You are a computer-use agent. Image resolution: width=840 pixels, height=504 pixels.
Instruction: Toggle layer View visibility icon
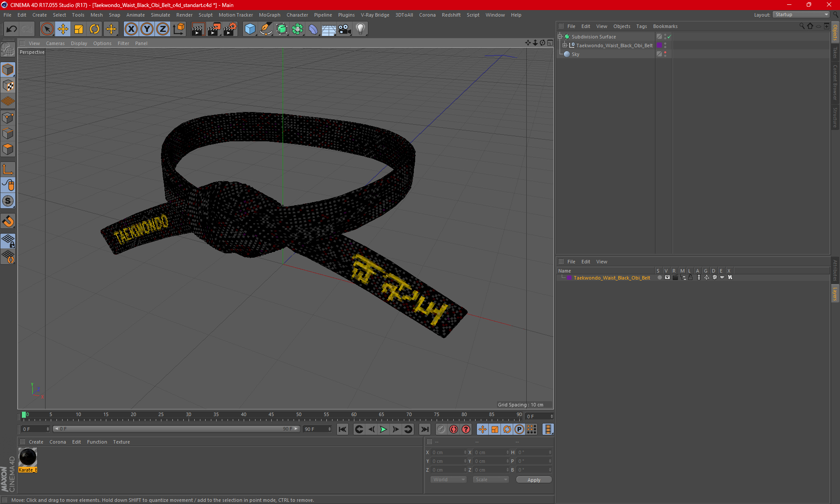click(667, 277)
